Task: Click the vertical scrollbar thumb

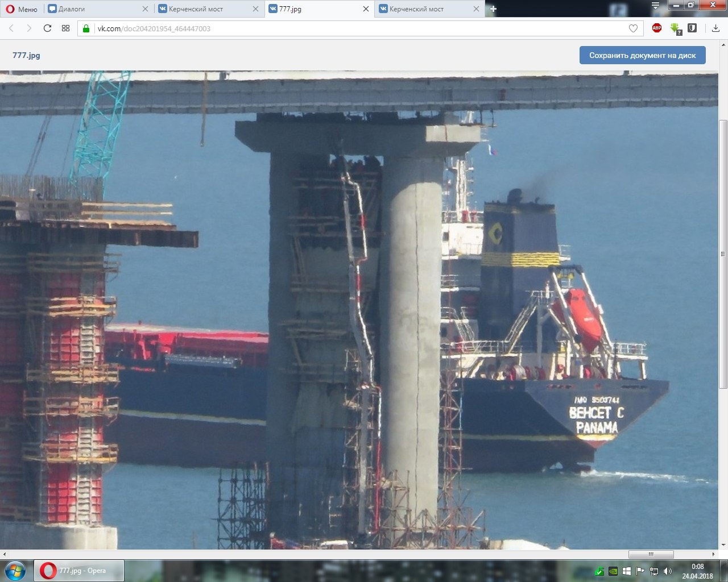Action: tap(723, 253)
